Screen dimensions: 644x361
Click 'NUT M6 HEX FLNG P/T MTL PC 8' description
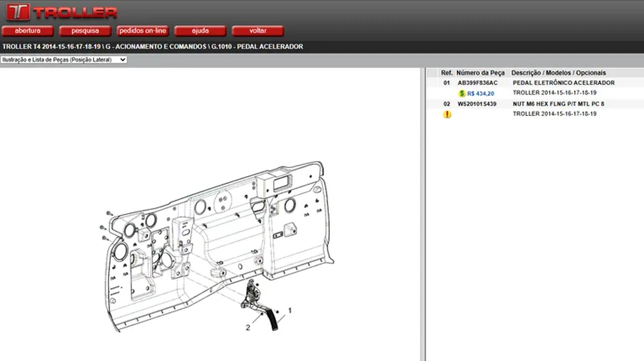[558, 104]
